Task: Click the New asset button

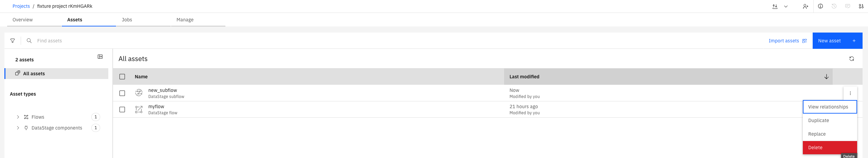Action: click(x=837, y=41)
